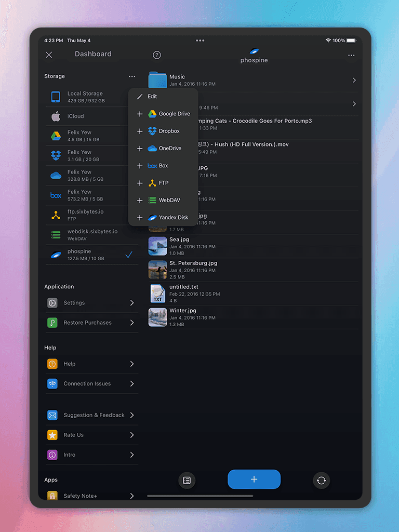Image resolution: width=399 pixels, height=532 pixels.
Task: Select the ftp.sixbytes.io label
Action: 86,212
